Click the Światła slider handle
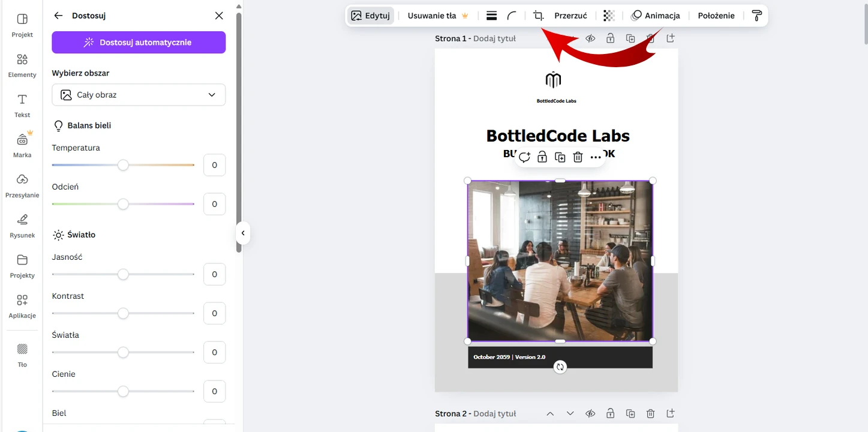This screenshot has width=868, height=432. pos(123,352)
